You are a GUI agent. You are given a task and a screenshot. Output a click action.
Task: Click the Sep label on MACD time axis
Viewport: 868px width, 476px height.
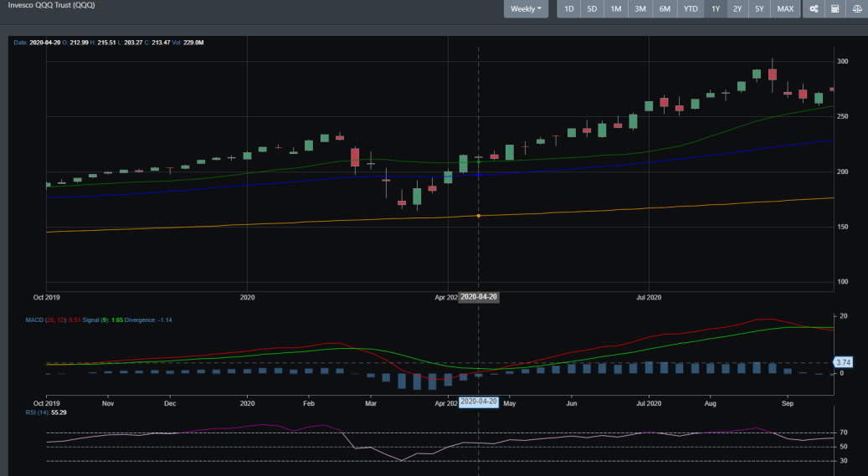[x=787, y=403]
